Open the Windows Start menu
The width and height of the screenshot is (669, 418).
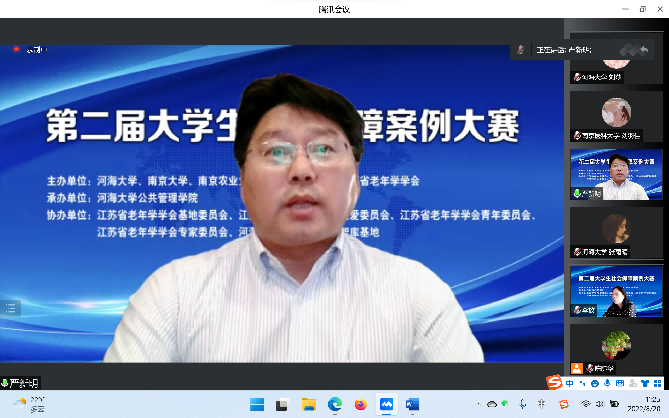click(257, 404)
